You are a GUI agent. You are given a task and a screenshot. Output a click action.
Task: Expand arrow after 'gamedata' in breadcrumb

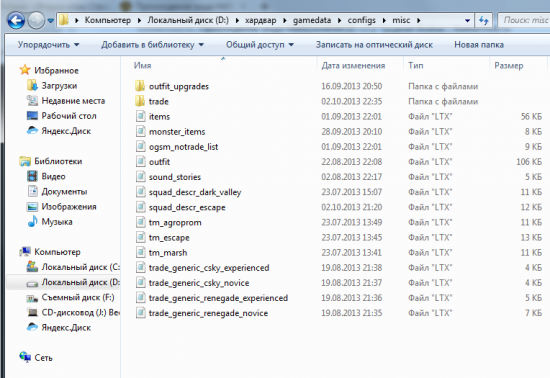340,21
